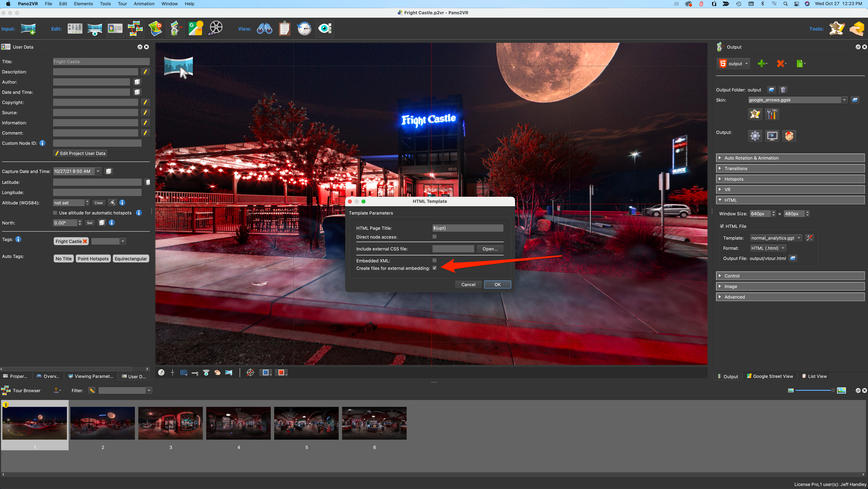Remove output with red X icon
Viewport: 868px width, 489px height.
tap(781, 63)
